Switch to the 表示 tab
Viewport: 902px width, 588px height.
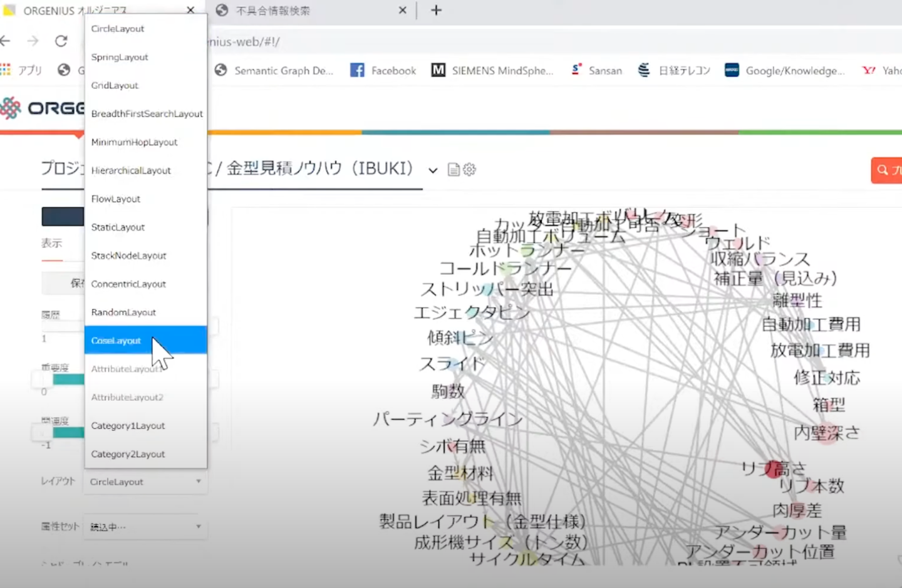[x=52, y=244]
